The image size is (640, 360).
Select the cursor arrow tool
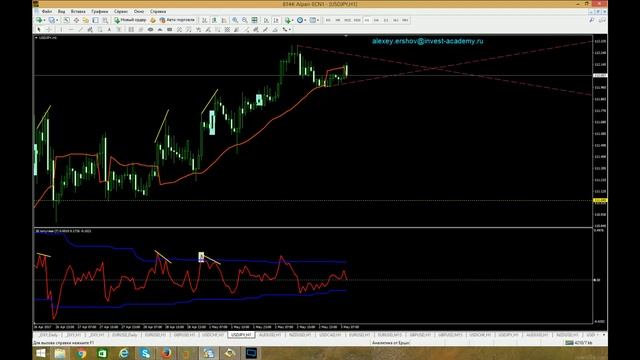click(39, 29)
